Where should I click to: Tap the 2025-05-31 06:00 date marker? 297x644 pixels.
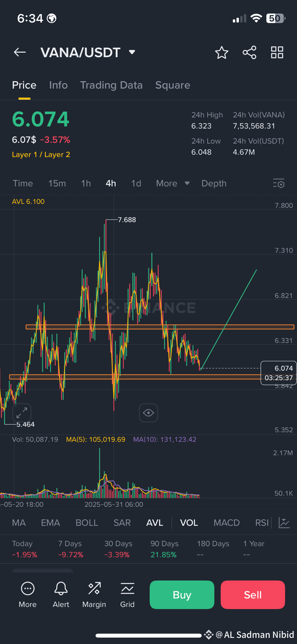pos(114,504)
